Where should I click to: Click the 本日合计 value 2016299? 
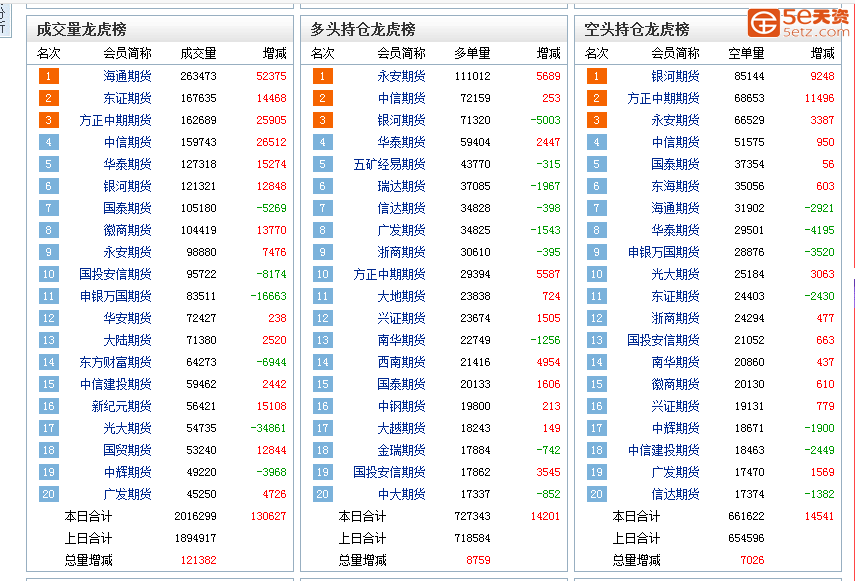pyautogui.click(x=195, y=516)
